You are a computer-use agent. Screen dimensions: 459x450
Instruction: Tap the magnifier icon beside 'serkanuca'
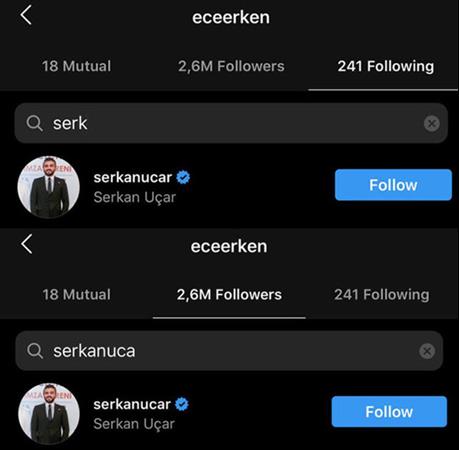35,351
